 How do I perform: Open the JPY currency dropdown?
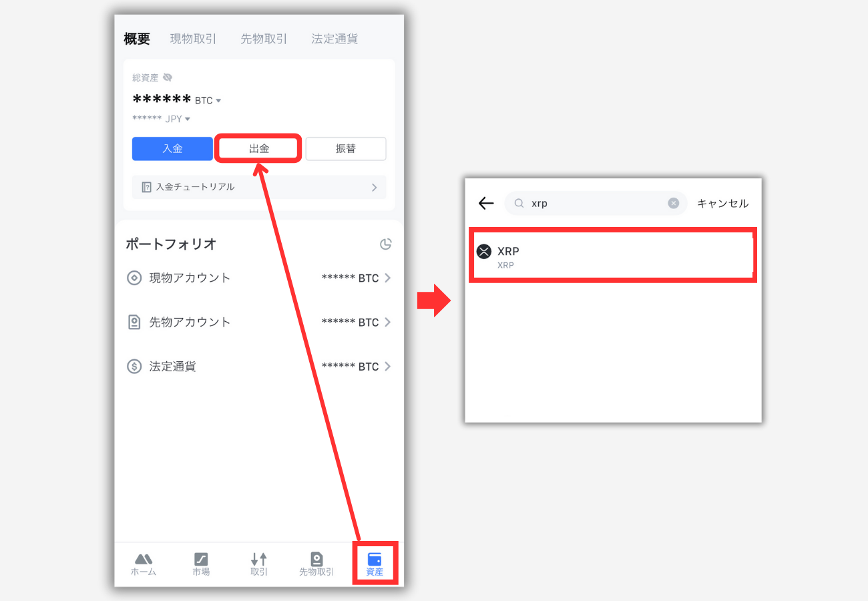pyautogui.click(x=186, y=118)
